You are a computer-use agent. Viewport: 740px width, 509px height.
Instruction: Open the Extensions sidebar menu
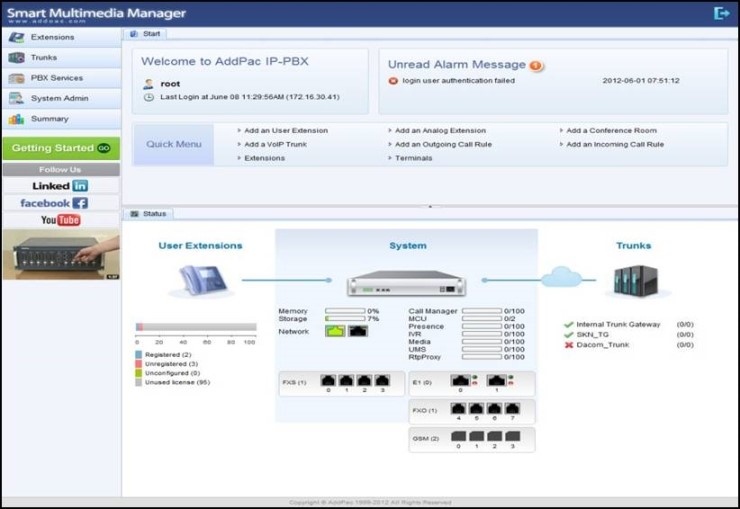(x=61, y=37)
